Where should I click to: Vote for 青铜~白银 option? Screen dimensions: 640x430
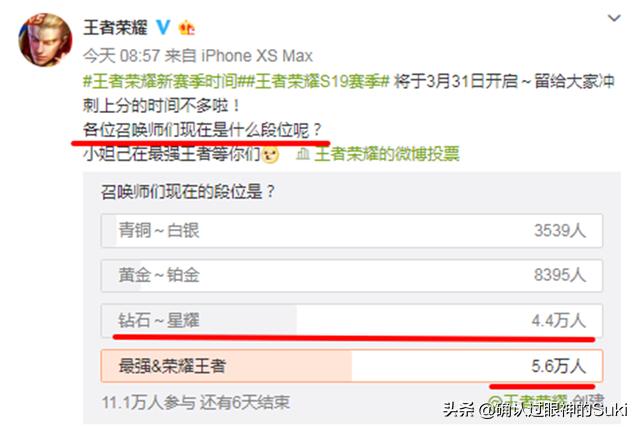click(x=352, y=231)
